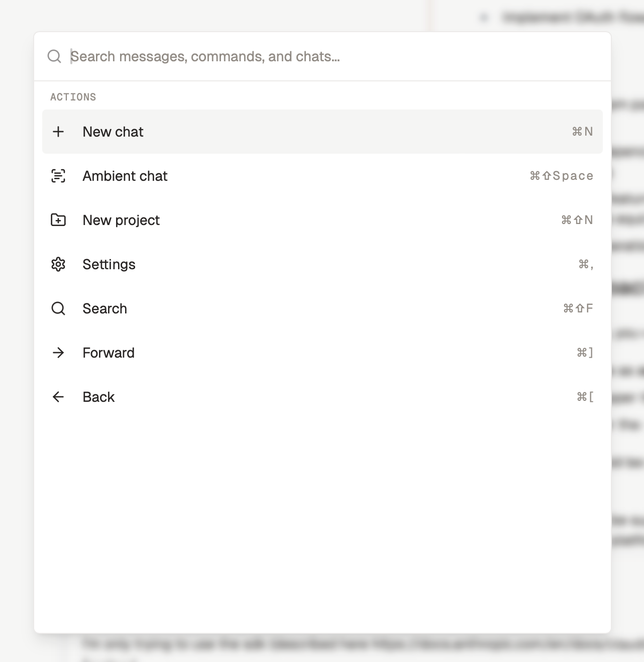Click the Settings gear icon
This screenshot has height=662, width=644.
[59, 264]
